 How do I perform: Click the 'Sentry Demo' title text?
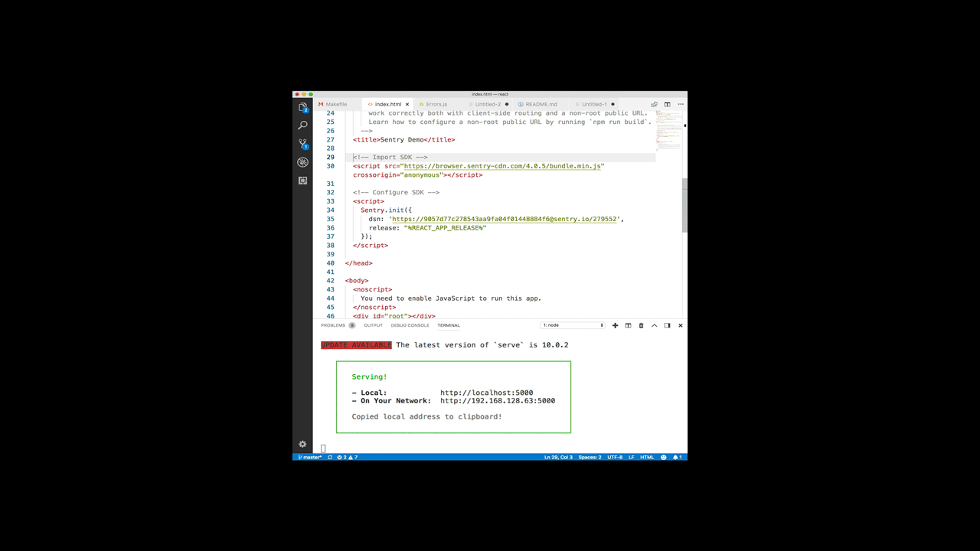pos(402,140)
